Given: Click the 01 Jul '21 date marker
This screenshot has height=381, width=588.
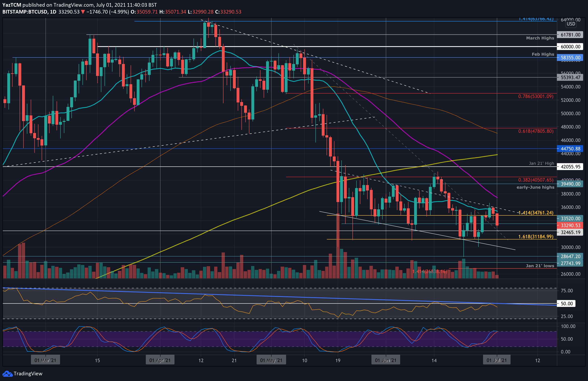Looking at the screenshot, I should coord(497,360).
